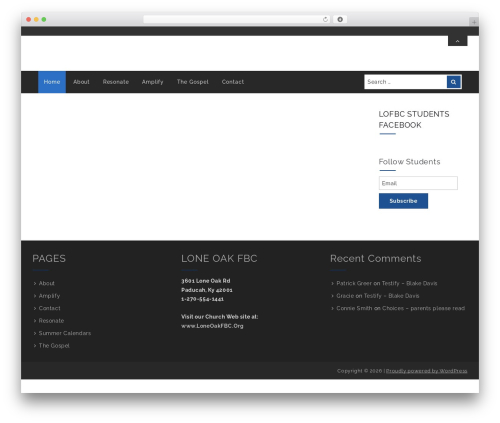Click the Subscribe button
This screenshot has width=500, height=423.
click(x=403, y=201)
